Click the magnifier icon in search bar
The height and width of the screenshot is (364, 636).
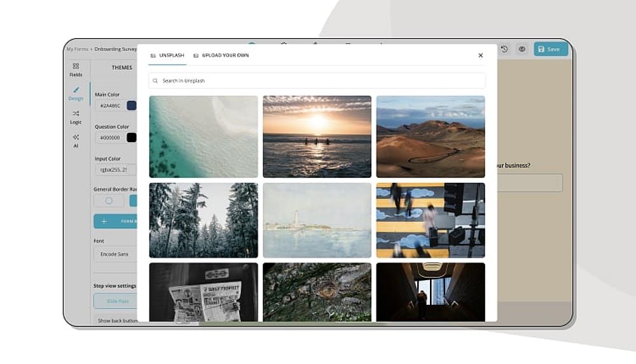tap(155, 81)
